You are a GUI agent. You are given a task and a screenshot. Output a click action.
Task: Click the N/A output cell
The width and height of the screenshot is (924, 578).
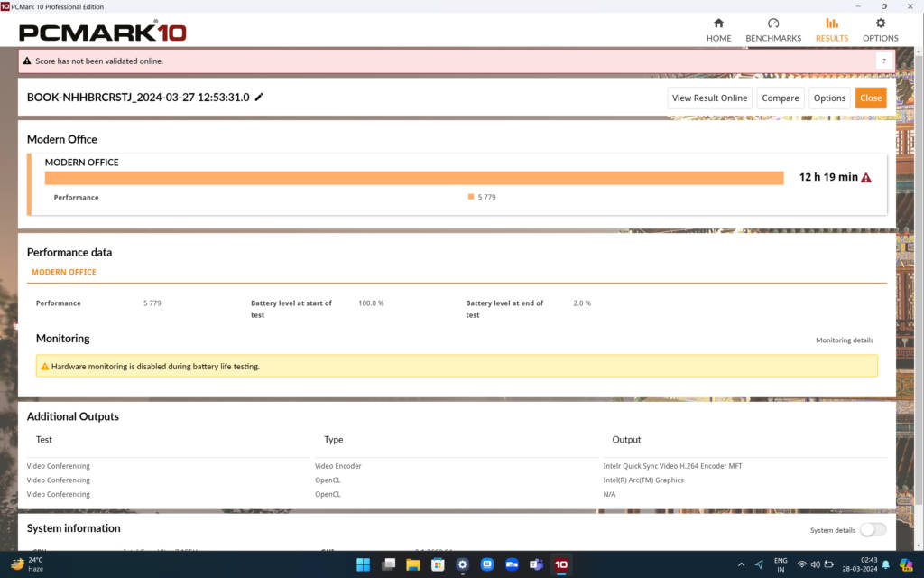609,494
